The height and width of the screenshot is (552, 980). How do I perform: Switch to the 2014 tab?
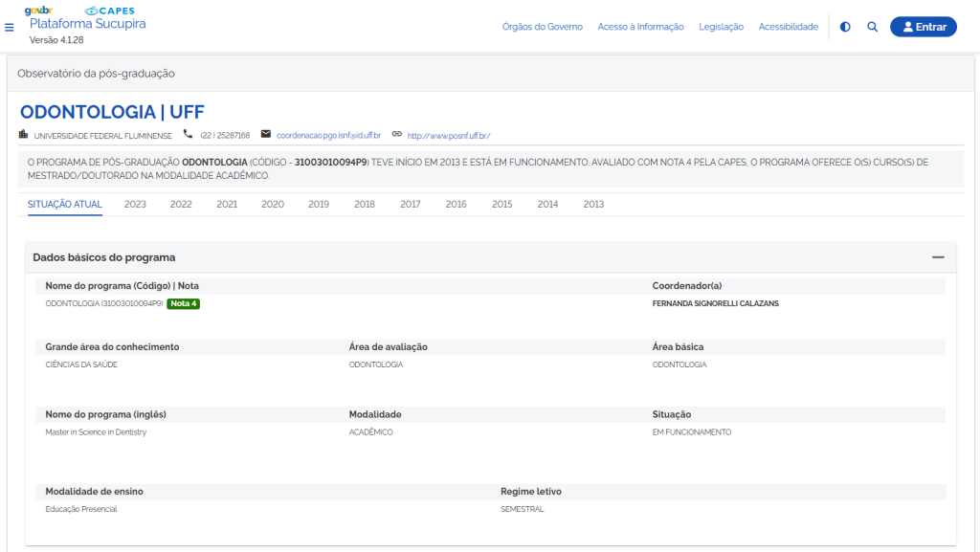point(547,204)
